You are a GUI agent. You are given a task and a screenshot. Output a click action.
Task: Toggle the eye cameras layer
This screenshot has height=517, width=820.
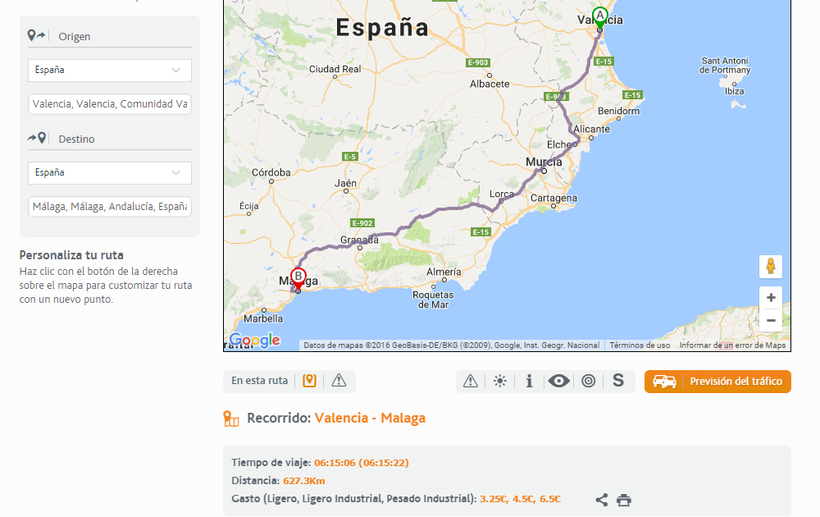coord(559,381)
